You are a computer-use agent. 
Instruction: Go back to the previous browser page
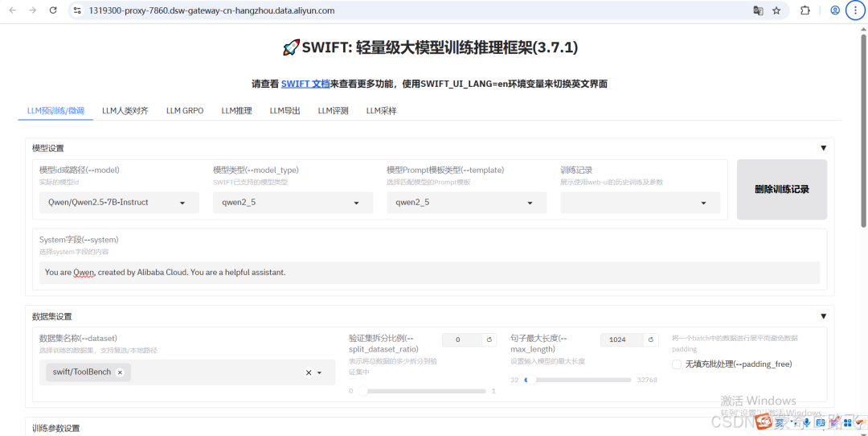(x=13, y=10)
